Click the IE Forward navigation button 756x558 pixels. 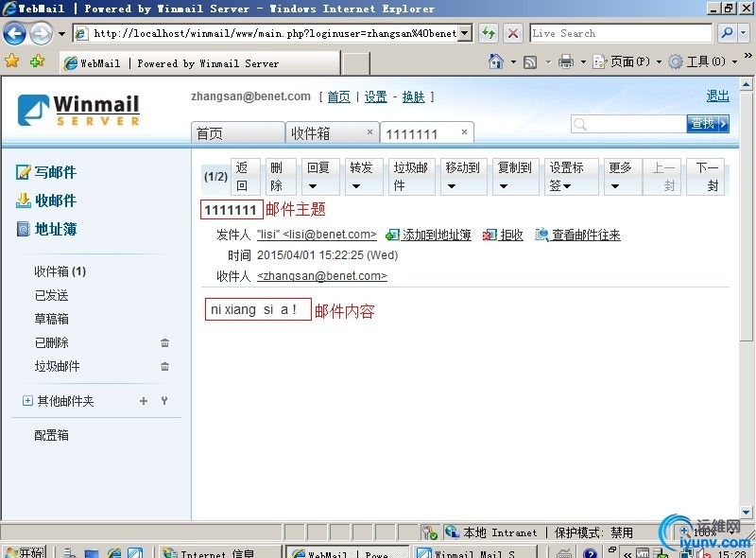[x=41, y=33]
